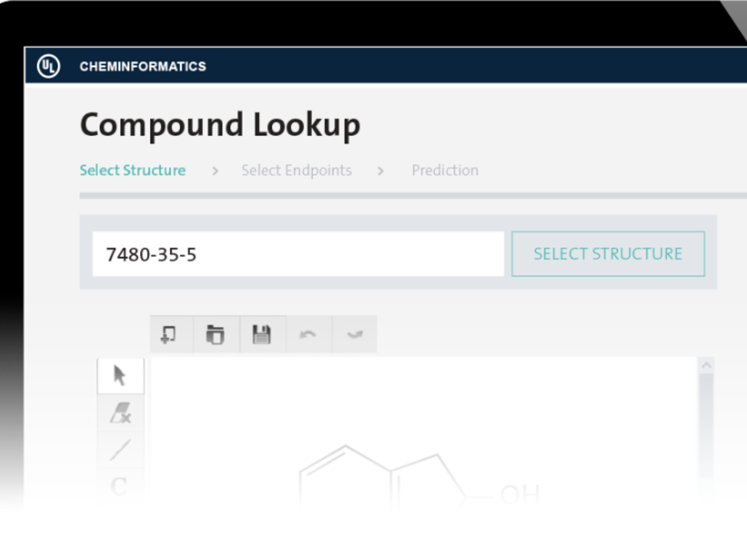Select the single bond line tool

coord(120,449)
